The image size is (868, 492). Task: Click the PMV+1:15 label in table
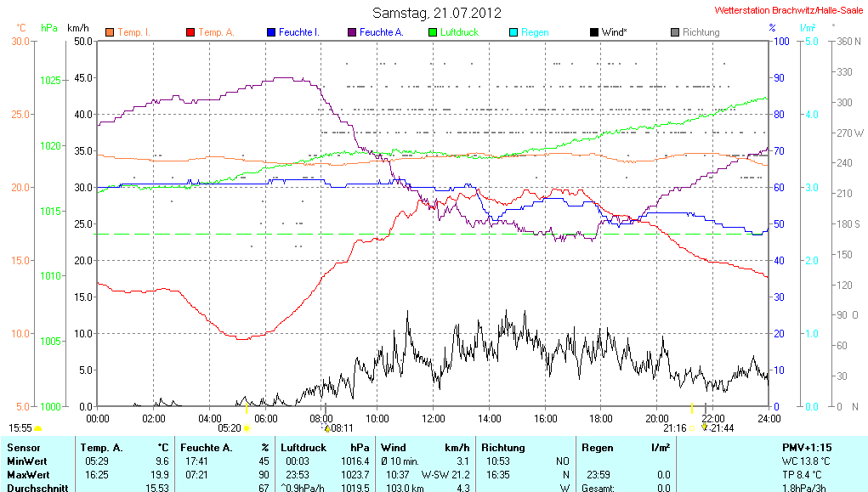tap(807, 447)
